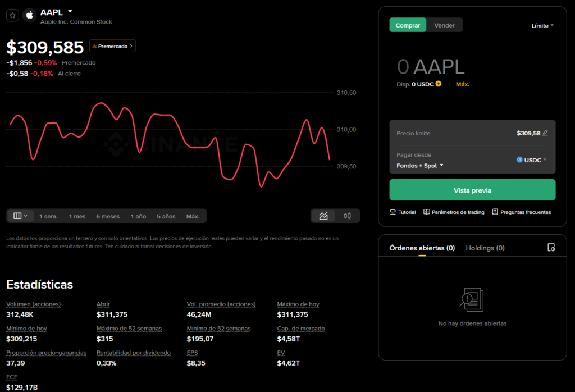
Task: Click the 37,39 ratio value
Action: coord(15,363)
